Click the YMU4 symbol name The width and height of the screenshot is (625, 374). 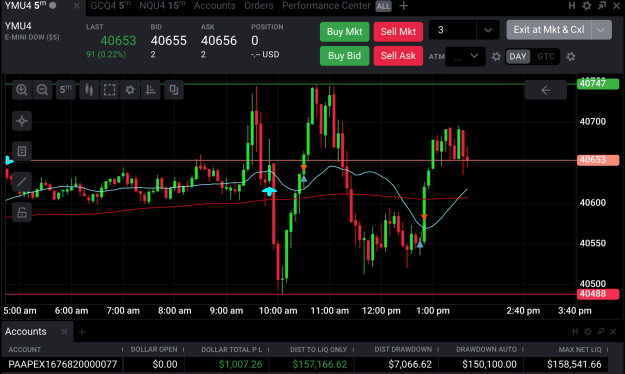coord(18,26)
